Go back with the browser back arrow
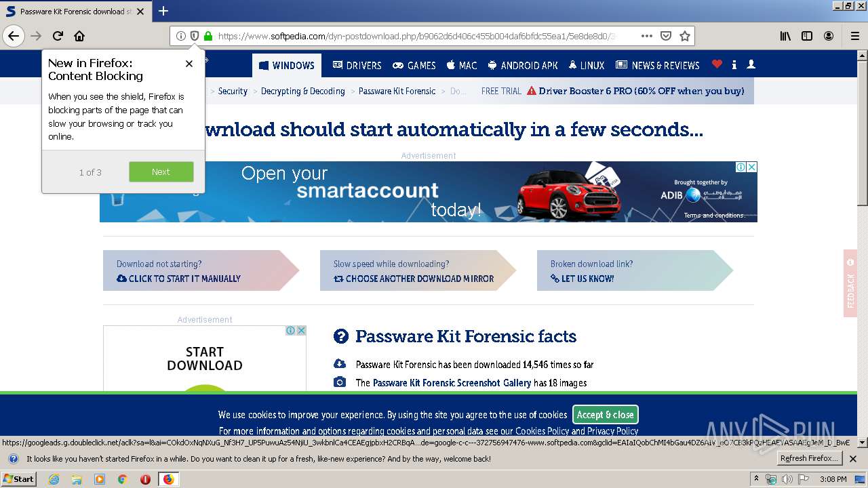 click(14, 36)
